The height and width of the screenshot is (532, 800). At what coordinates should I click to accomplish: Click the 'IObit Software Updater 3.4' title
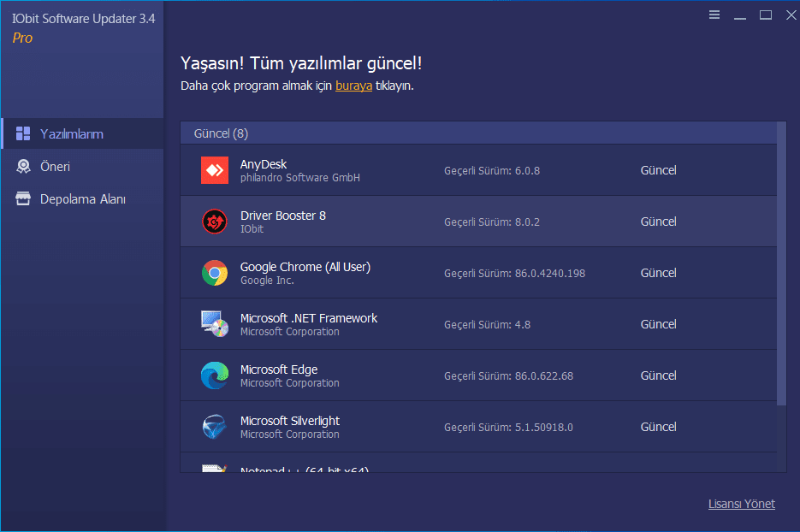84,19
